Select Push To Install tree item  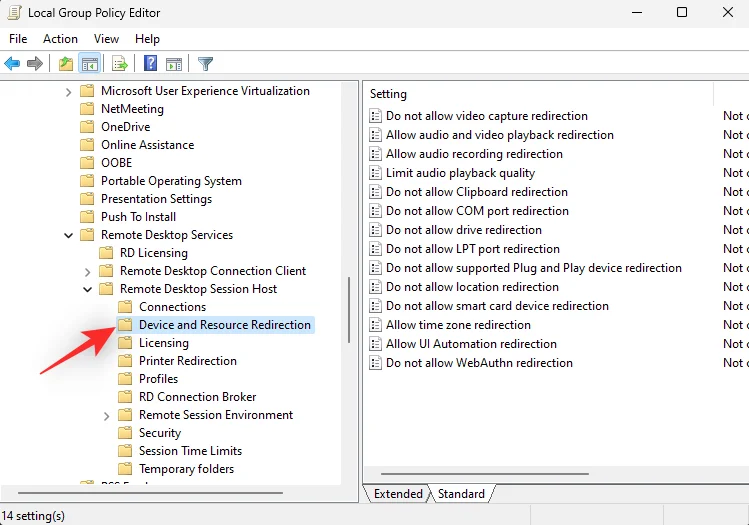tap(138, 217)
